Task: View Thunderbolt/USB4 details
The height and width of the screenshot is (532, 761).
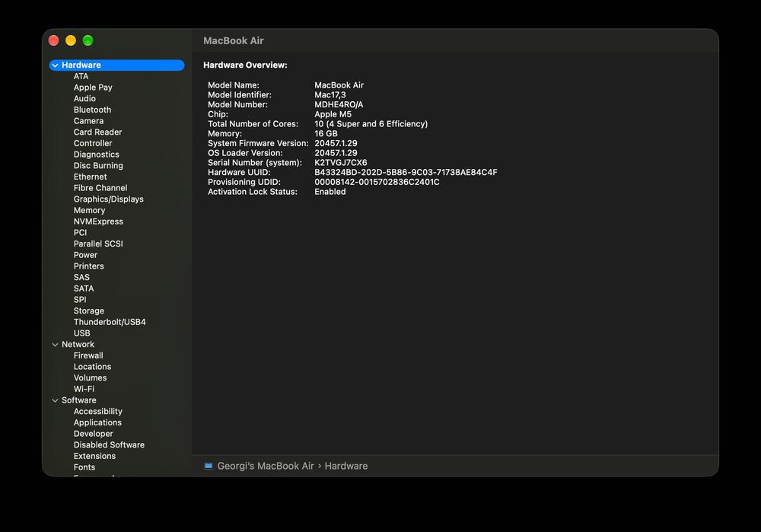Action: [x=110, y=322]
